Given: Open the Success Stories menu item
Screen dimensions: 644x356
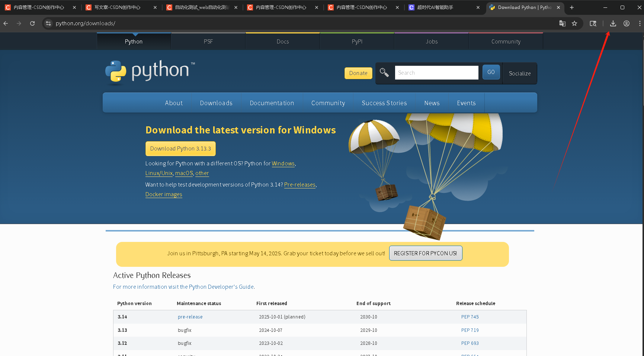Looking at the screenshot, I should (x=384, y=103).
